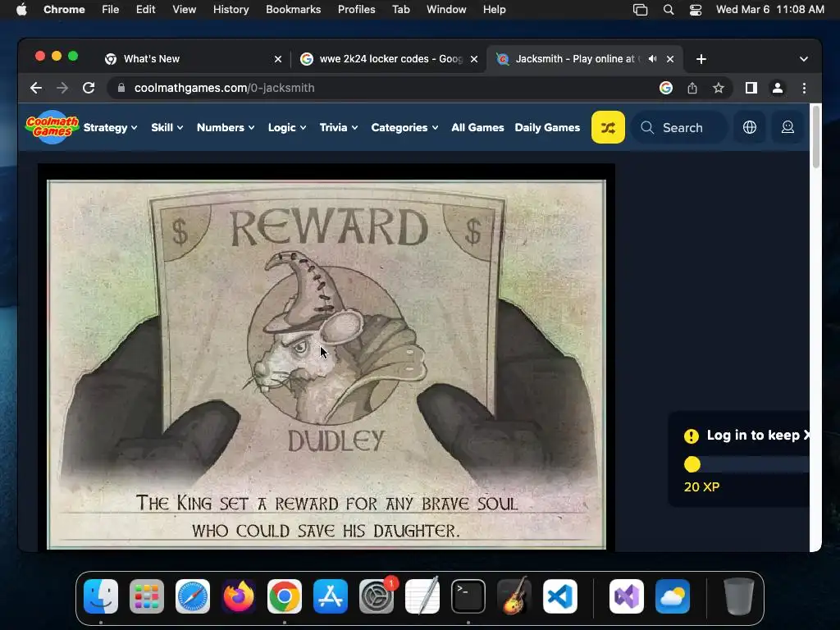This screenshot has width=840, height=630.
Task: Expand the Numbers dropdown menu
Action: 226,127
